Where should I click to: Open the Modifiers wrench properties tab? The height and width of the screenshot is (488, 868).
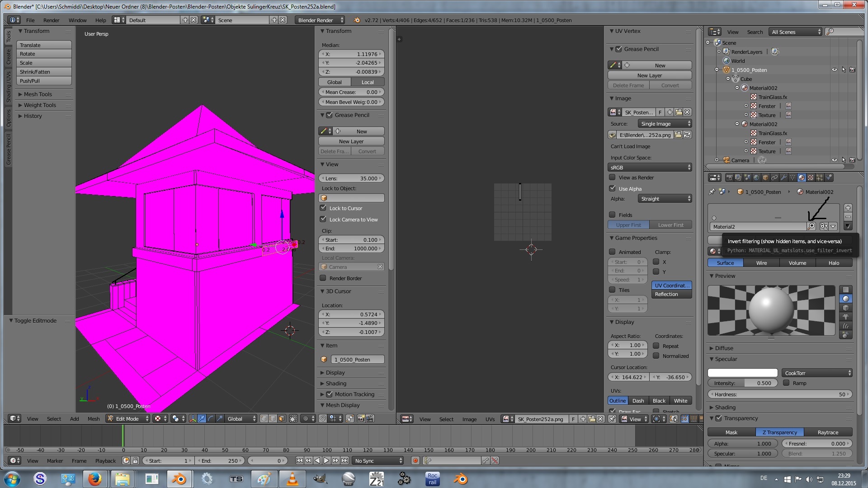click(x=783, y=178)
